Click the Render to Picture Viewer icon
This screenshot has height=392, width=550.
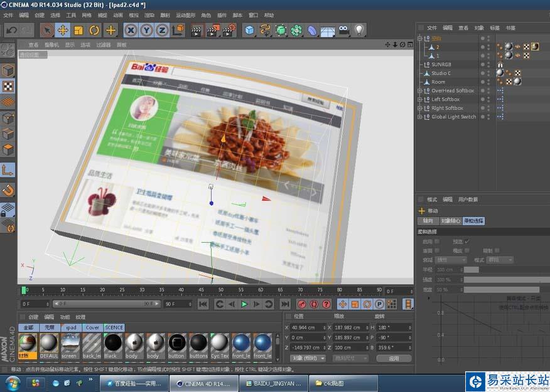[213, 29]
